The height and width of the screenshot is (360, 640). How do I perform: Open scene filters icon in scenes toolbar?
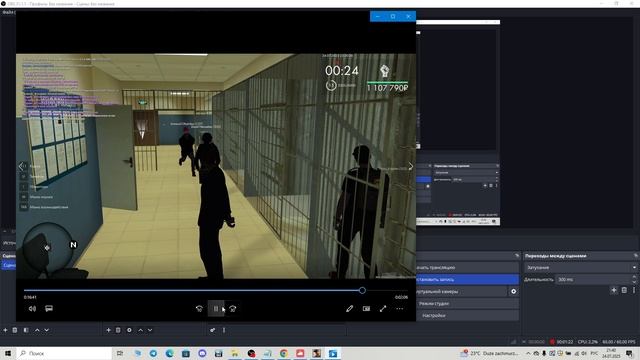[26, 330]
